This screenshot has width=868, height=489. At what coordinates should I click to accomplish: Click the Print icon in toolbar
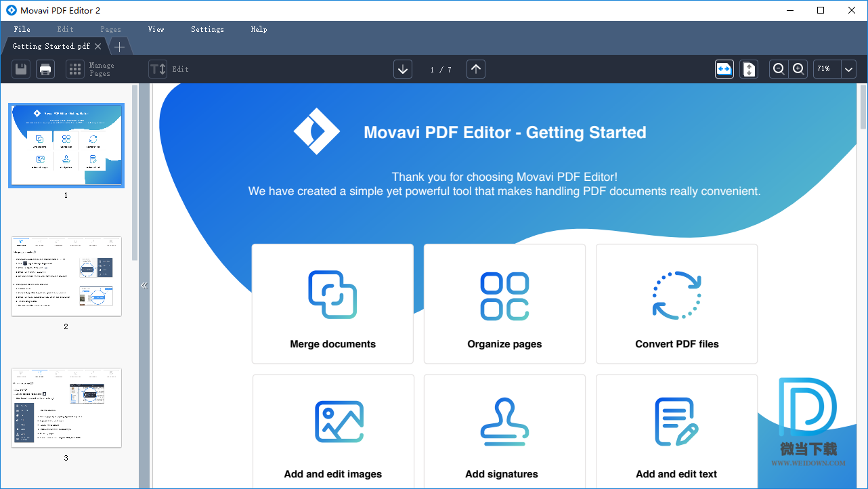(45, 69)
